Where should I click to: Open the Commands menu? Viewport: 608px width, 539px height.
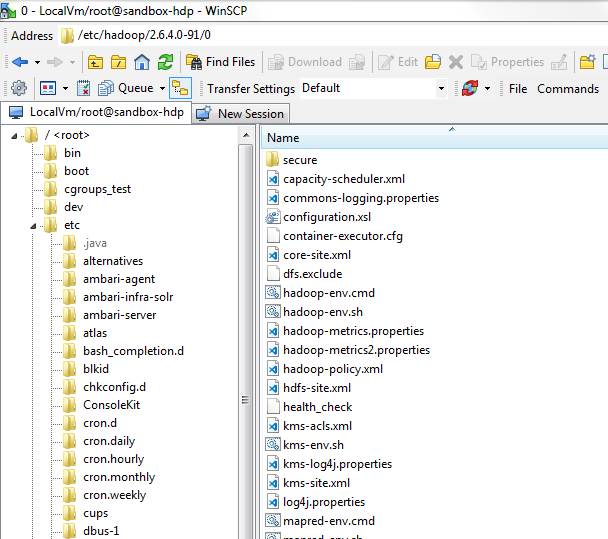(568, 88)
